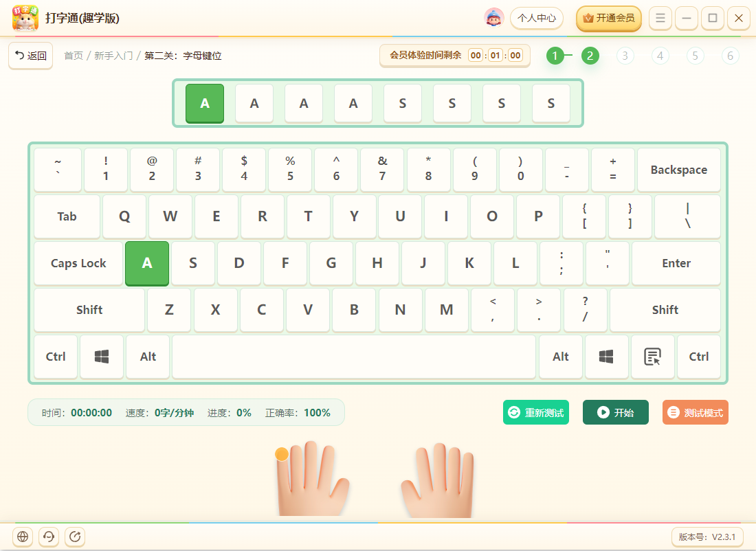Screen dimensions: 756x551
Task: Open 个人中心 personal center
Action: click(537, 19)
